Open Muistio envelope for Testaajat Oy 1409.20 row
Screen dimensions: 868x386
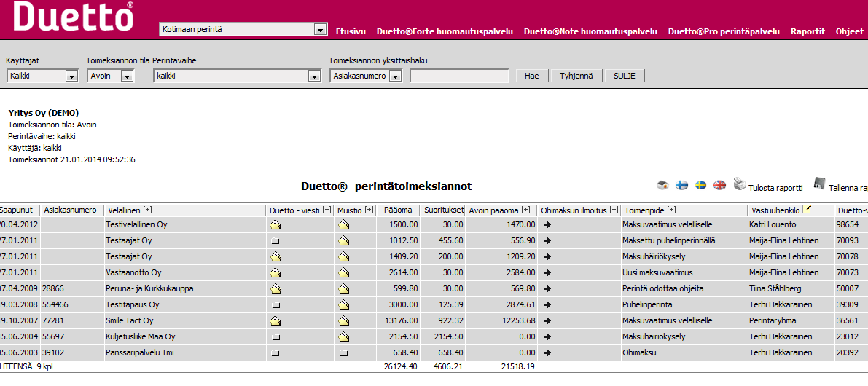[344, 256]
